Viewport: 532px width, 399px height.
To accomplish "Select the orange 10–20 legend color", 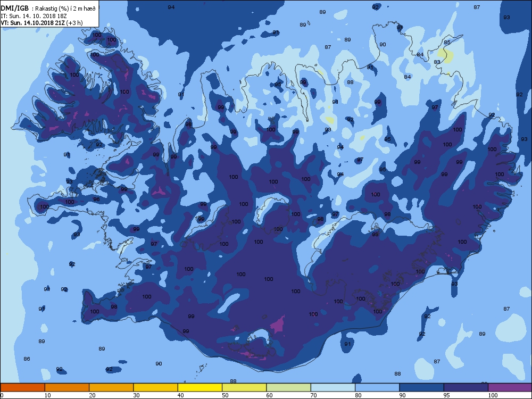I will tap(67, 387).
